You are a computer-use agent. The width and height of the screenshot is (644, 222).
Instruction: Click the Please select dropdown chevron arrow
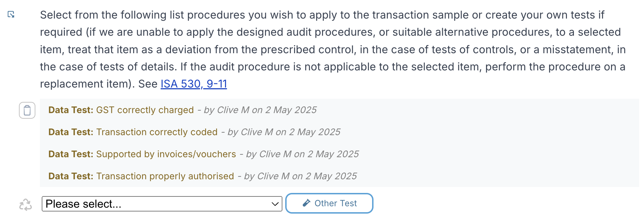[x=275, y=204]
